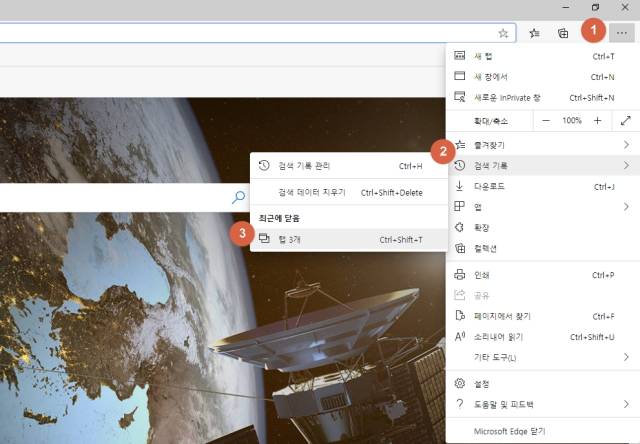Choose 페이지에서 찾기 entry
Image resolution: width=640 pixels, height=444 pixels.
(x=543, y=316)
